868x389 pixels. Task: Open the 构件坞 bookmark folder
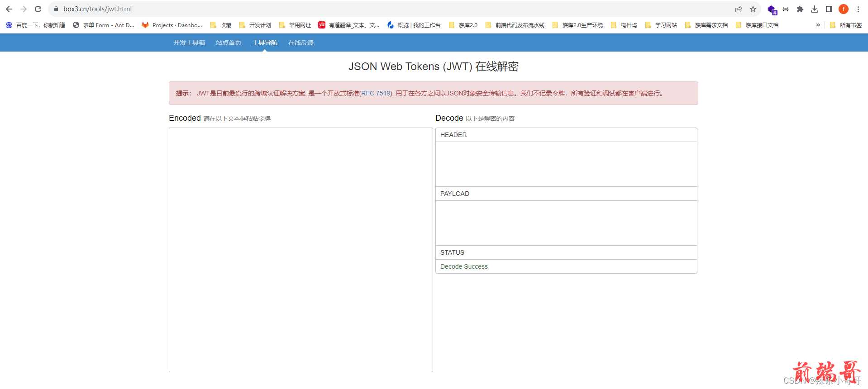click(x=624, y=25)
